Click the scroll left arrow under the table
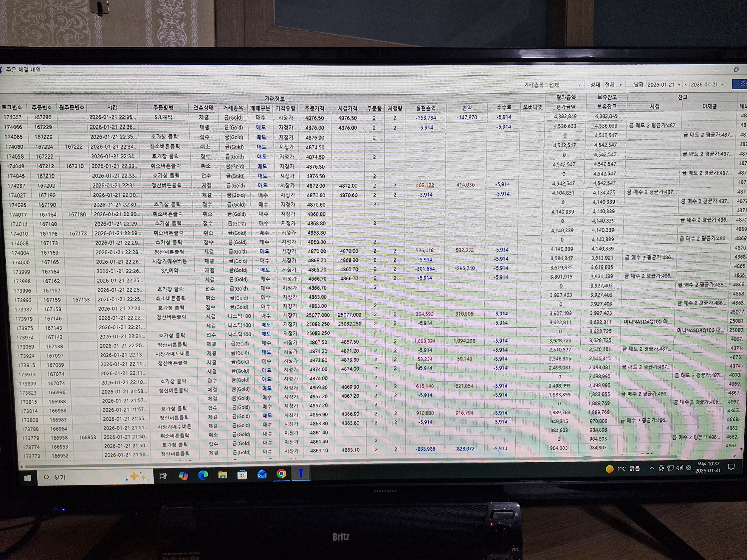 click(x=21, y=467)
